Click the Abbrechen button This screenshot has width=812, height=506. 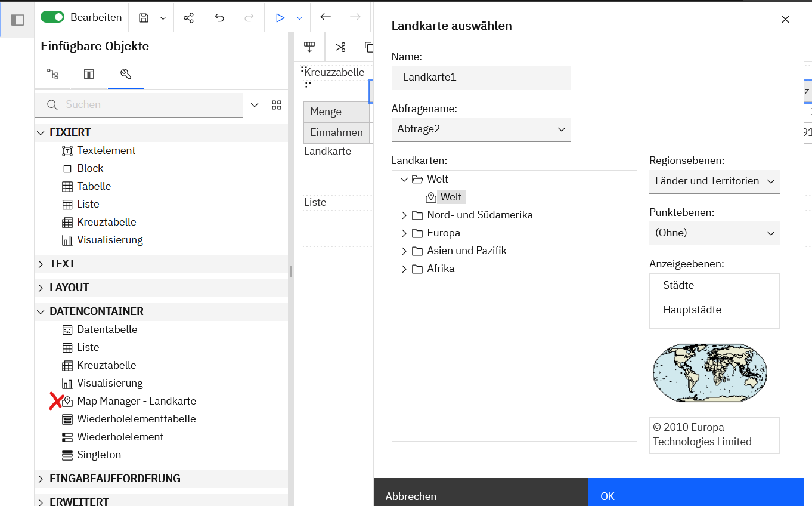click(x=411, y=496)
